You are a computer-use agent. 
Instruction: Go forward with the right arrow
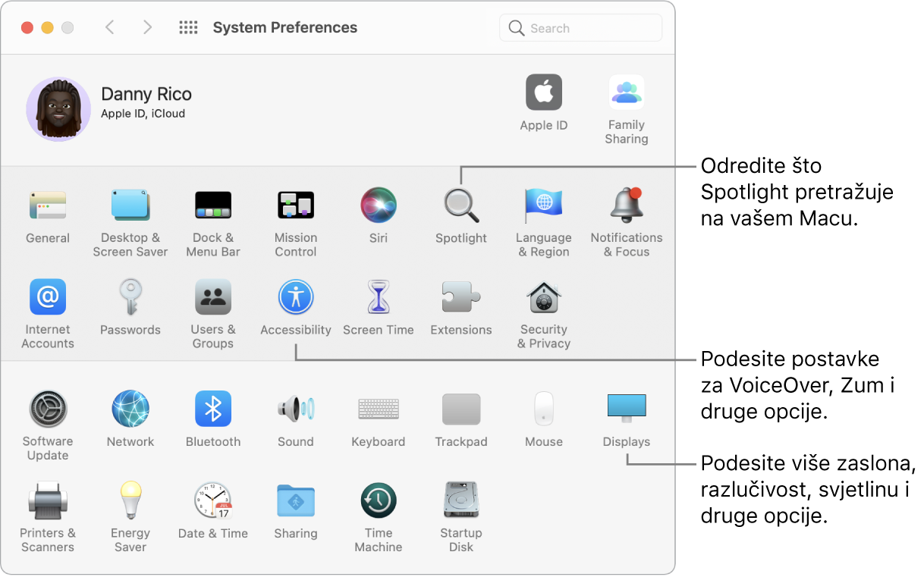click(x=147, y=28)
